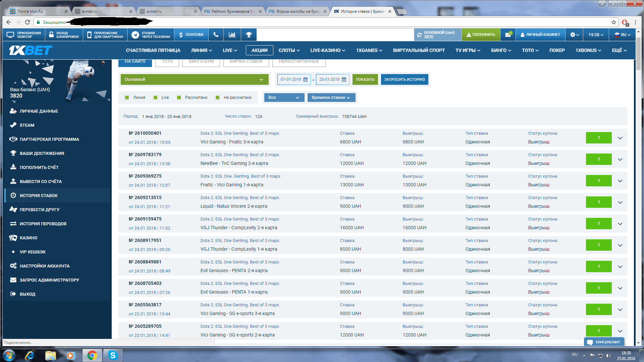Image resolution: width=644 pixels, height=362 pixels.
Task: Toggle the Live filter checkbox
Action: click(155, 98)
